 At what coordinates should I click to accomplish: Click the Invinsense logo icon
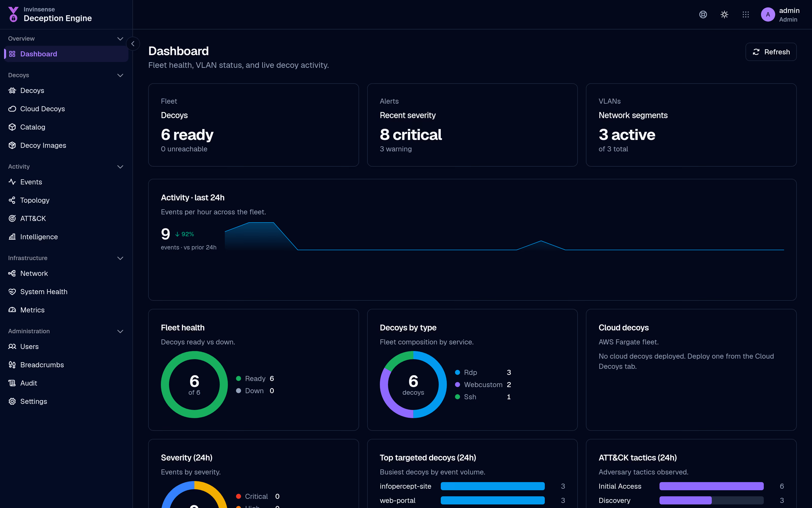[13, 14]
